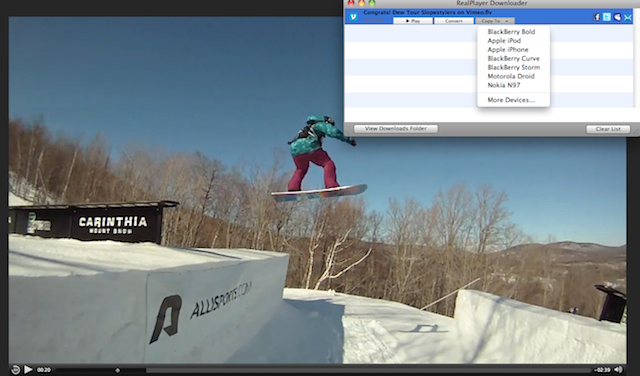This screenshot has height=376, width=640.
Task: Mute with the speaker volume icon
Action: point(618,369)
